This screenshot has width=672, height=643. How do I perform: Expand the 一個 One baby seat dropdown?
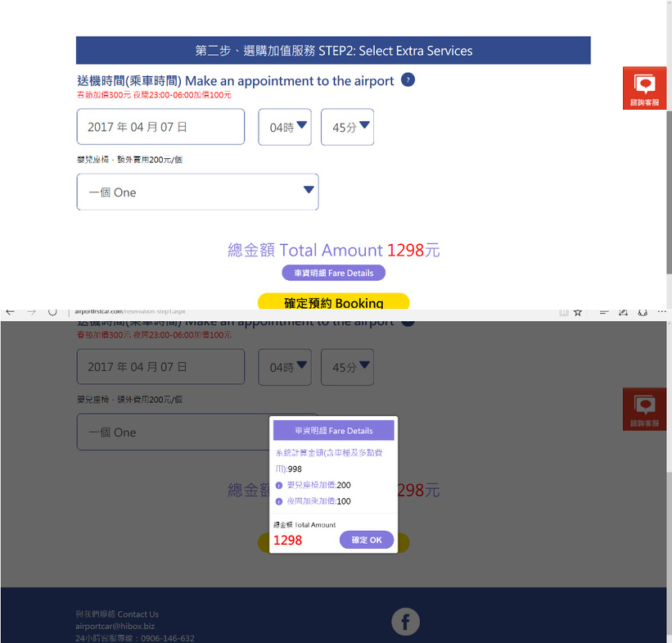point(197,192)
